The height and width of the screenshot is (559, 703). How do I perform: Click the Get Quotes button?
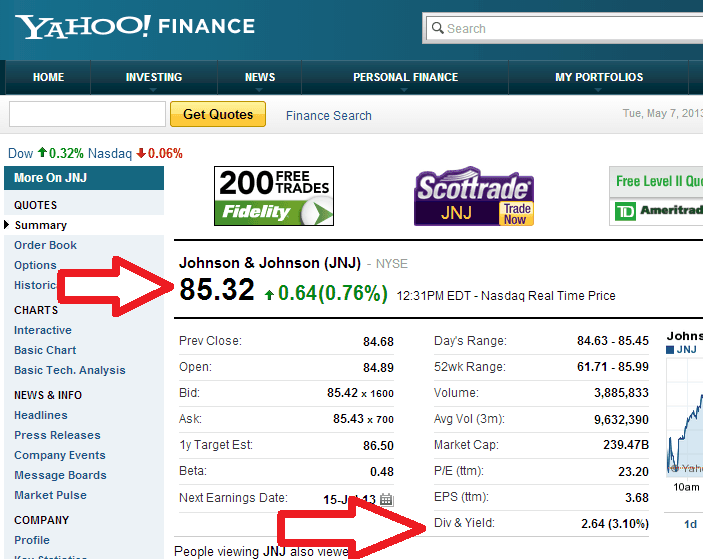(x=218, y=114)
